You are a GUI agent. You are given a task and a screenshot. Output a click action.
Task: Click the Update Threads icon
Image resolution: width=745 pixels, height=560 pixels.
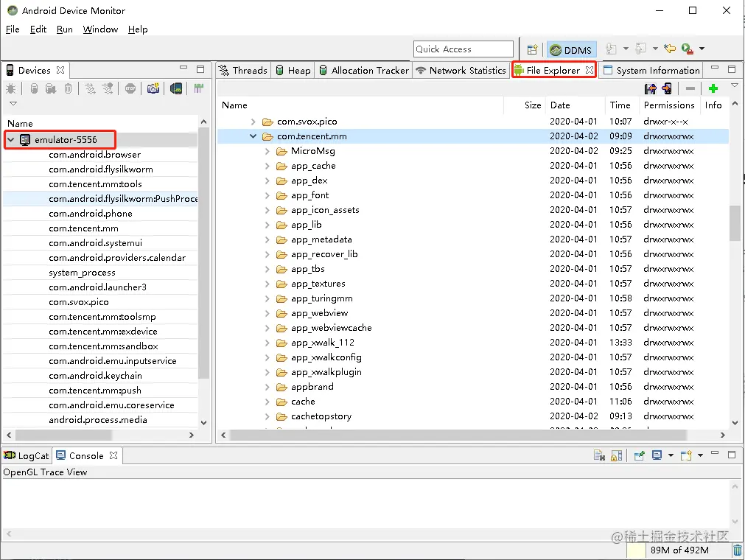click(91, 88)
